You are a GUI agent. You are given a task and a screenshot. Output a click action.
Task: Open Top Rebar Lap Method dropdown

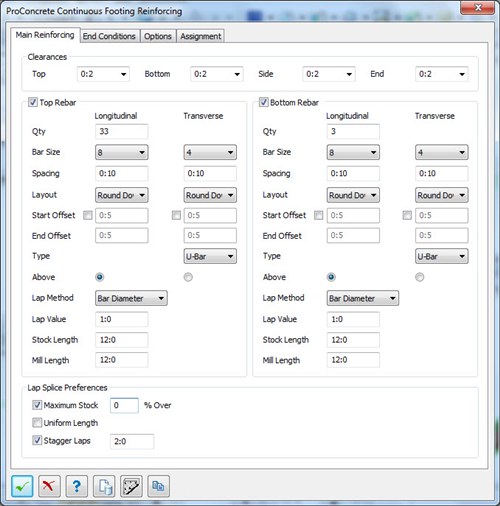(x=131, y=298)
